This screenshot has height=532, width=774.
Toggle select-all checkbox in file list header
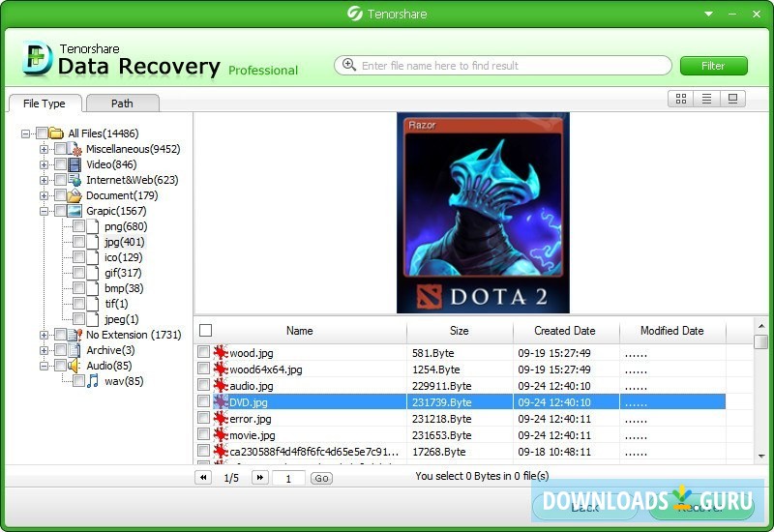pyautogui.click(x=205, y=330)
